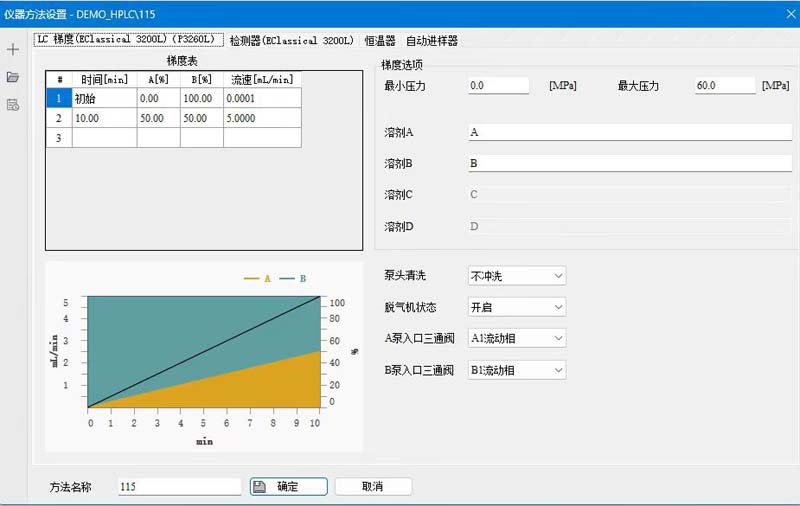Open method file via the folder icon
The image size is (800, 506).
click(13, 77)
